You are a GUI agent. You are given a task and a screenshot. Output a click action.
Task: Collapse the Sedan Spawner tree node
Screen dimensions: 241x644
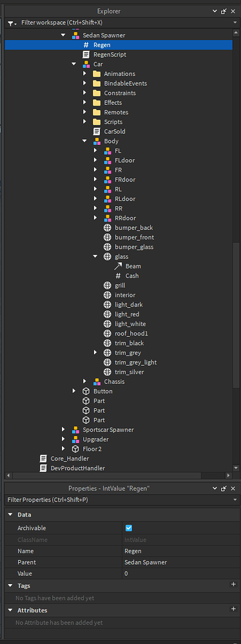pos(63,35)
